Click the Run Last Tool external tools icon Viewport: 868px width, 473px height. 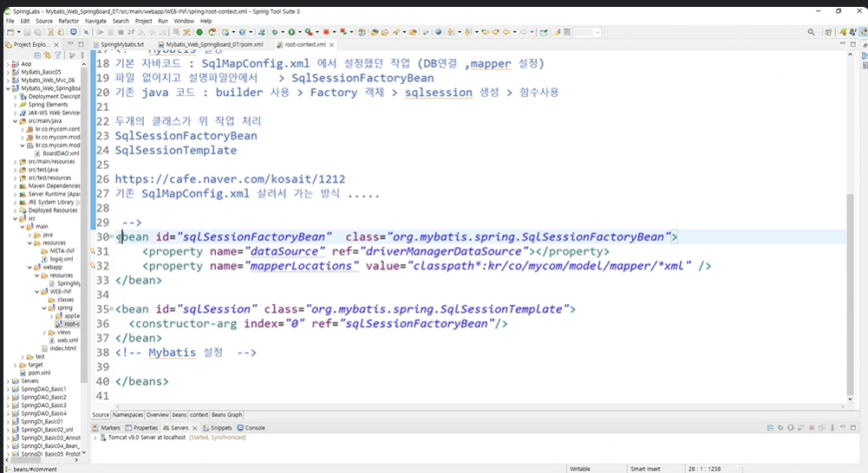coord(309,32)
